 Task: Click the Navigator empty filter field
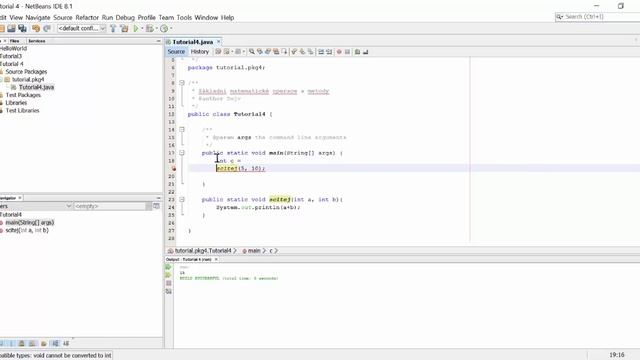(x=109, y=206)
